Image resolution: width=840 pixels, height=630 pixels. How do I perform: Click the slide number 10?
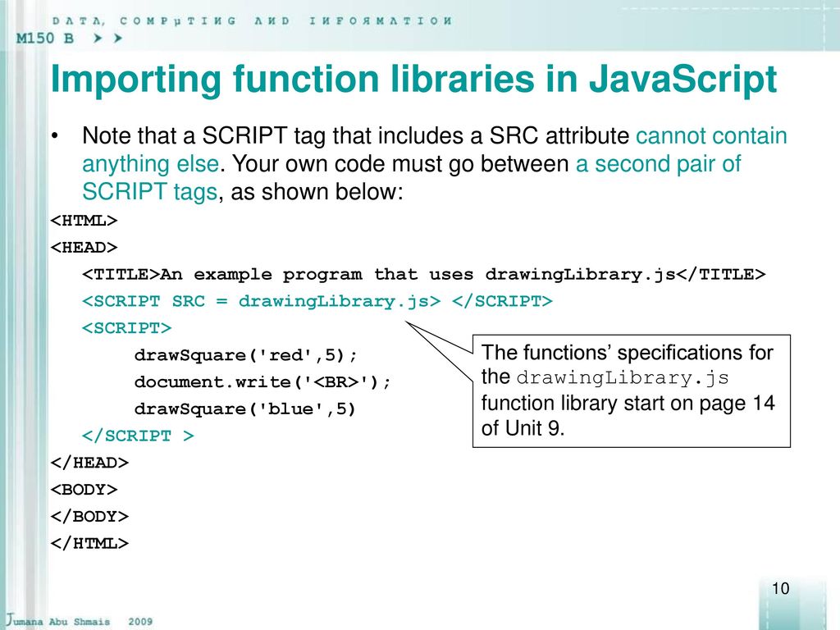781,588
